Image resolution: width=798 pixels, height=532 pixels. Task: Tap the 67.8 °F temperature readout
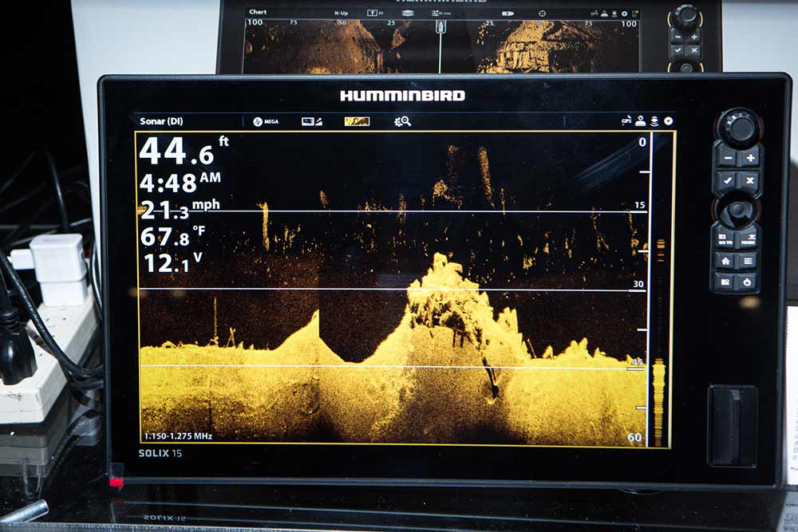172,236
